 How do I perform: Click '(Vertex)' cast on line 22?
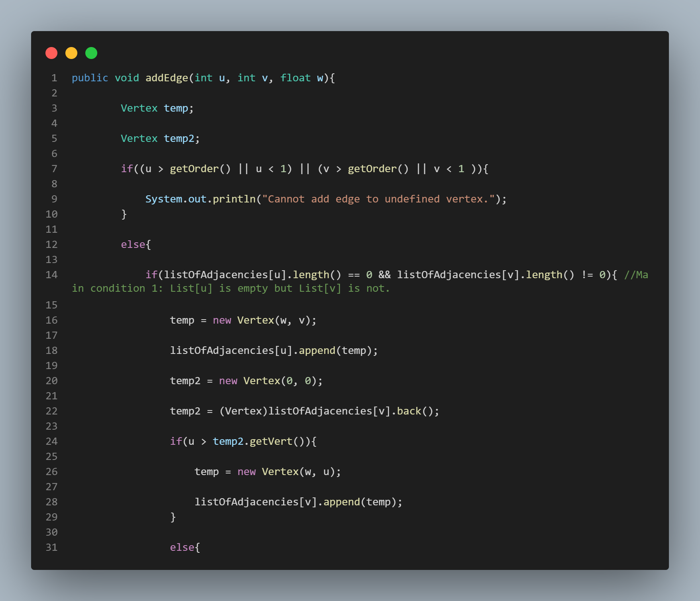[x=243, y=411]
